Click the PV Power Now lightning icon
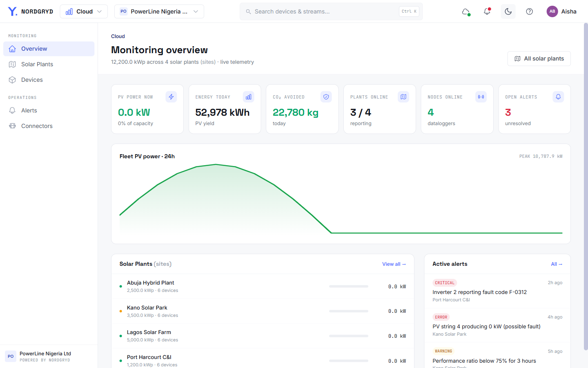The width and height of the screenshot is (588, 368). pos(171,97)
